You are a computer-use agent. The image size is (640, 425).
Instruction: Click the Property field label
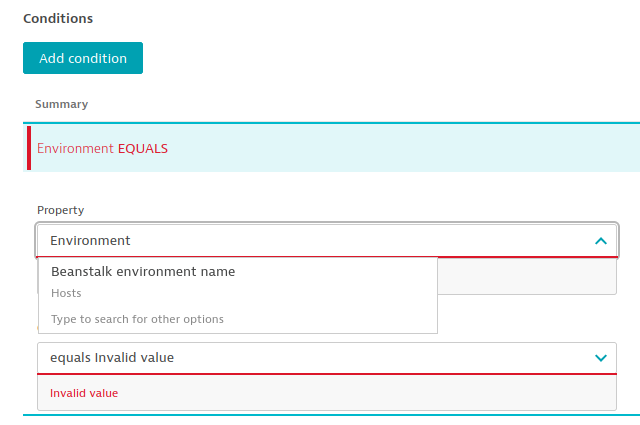[60, 210]
